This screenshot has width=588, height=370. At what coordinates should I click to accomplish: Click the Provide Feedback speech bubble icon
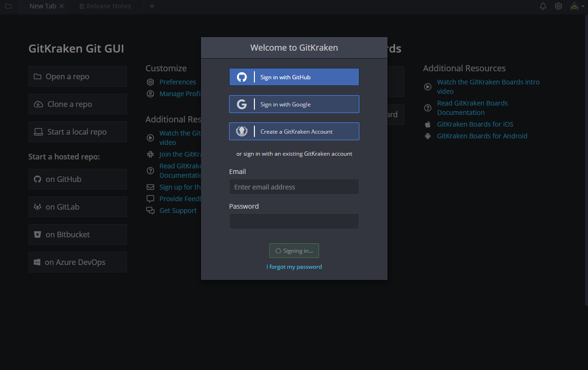[150, 199]
